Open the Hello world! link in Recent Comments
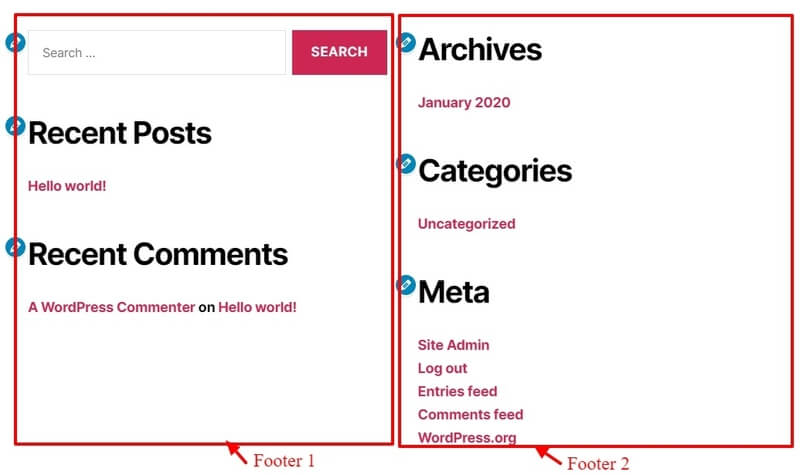 [x=257, y=307]
